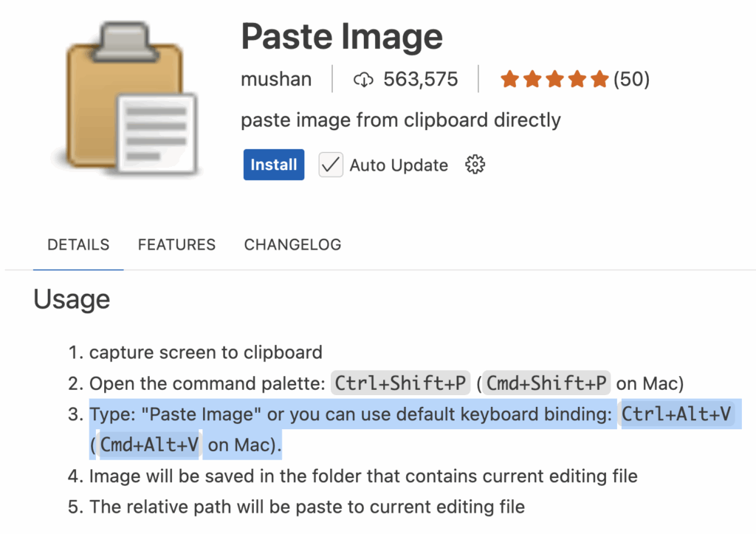Click the highlighted Ctrl+Alt+V keybinding

(676, 414)
